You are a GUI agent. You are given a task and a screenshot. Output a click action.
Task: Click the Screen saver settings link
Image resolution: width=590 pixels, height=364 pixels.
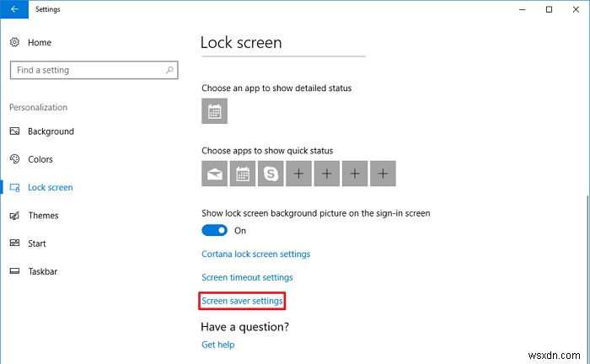(x=242, y=301)
